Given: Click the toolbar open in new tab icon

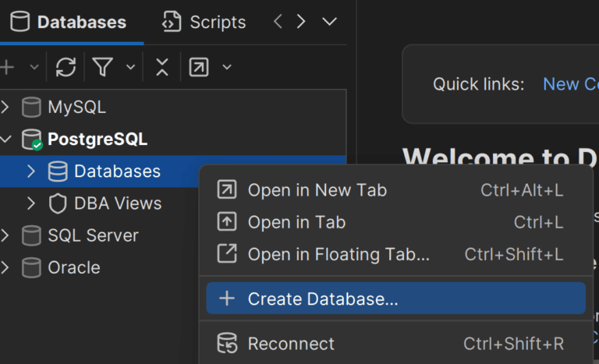Looking at the screenshot, I should tap(199, 67).
